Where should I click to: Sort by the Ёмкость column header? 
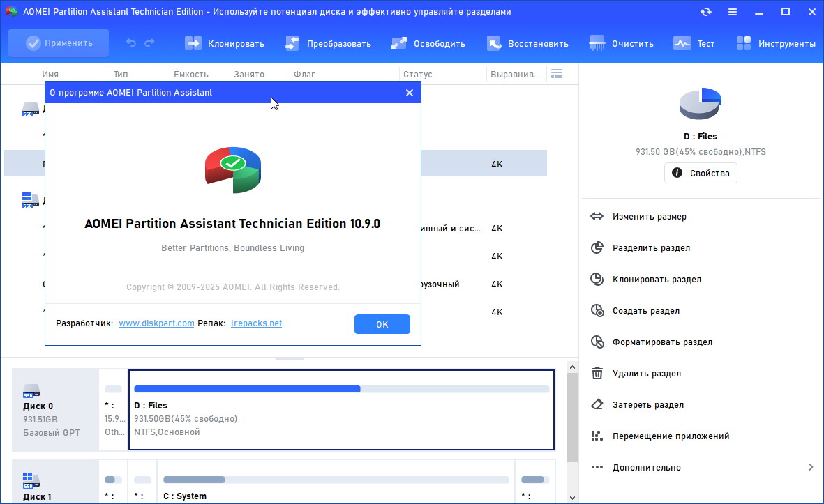(x=190, y=75)
